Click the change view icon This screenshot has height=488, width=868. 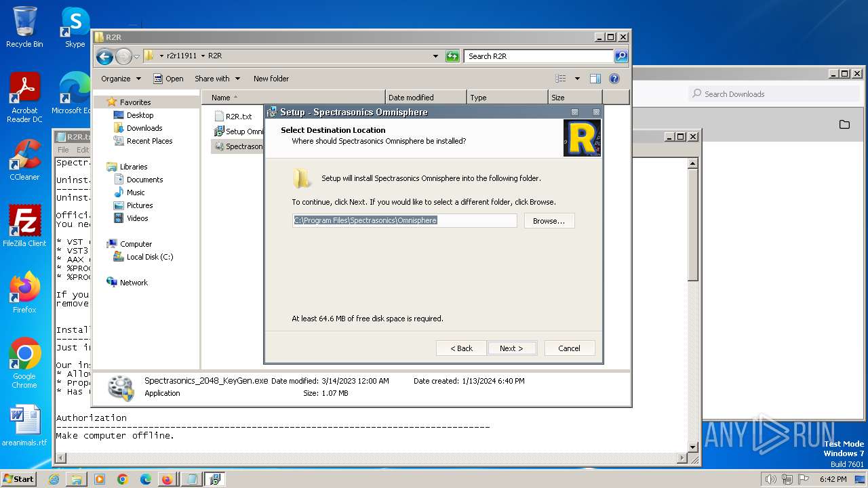pos(561,79)
